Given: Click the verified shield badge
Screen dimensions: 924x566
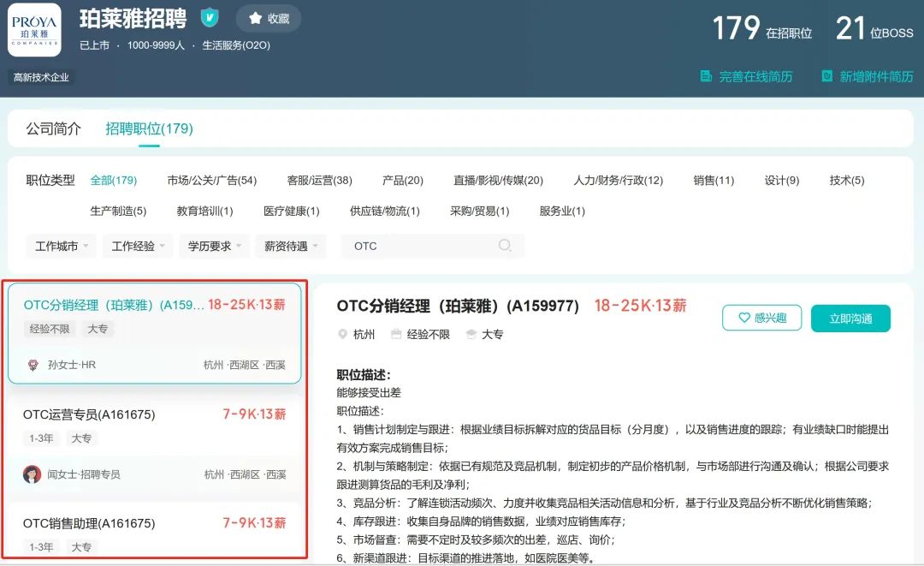Looking at the screenshot, I should click(210, 18).
